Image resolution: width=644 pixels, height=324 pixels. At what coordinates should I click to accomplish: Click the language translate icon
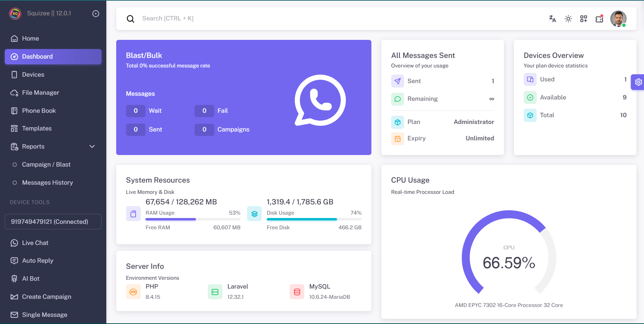552,19
